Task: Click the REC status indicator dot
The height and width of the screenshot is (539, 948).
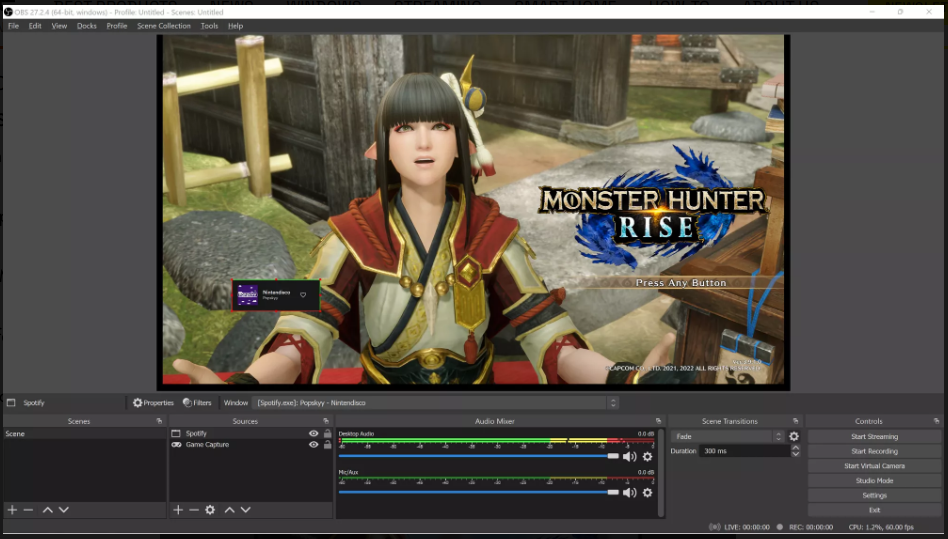Action: (x=779, y=527)
